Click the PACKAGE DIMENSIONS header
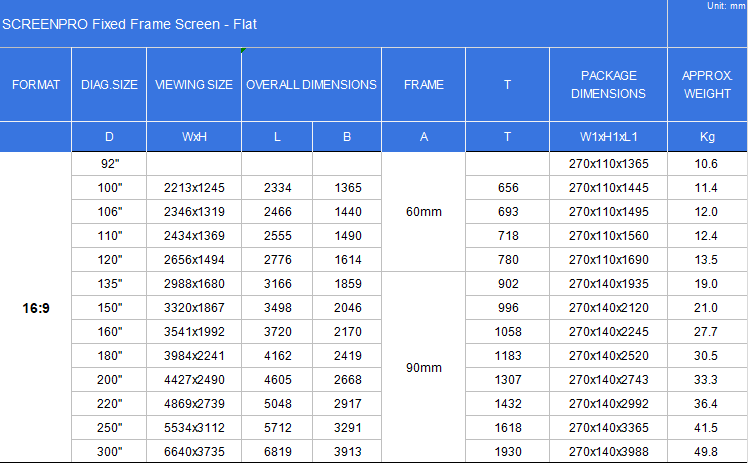 (x=608, y=85)
